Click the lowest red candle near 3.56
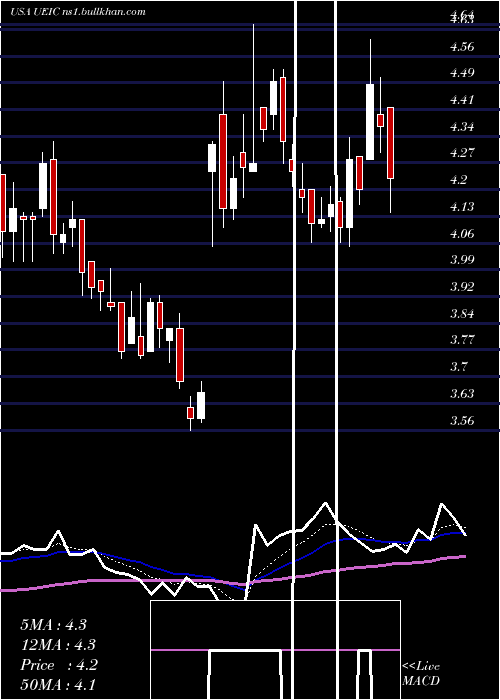The width and height of the screenshot is (500, 700). point(191,413)
